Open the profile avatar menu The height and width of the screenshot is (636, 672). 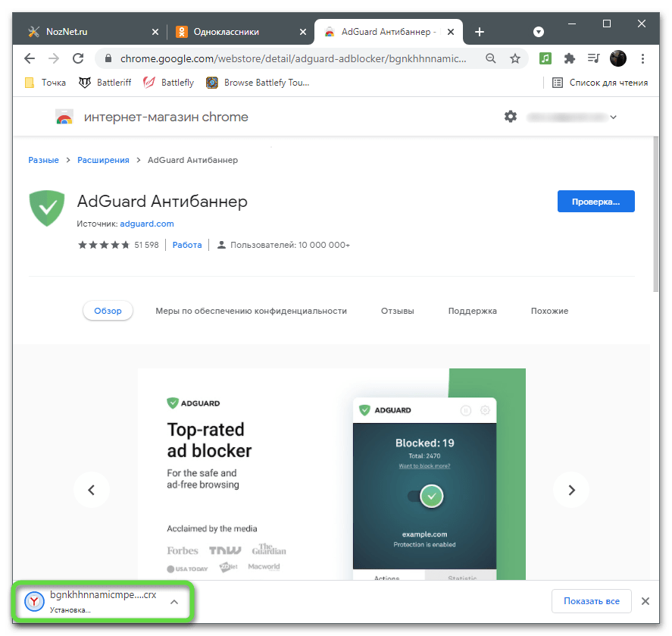(618, 58)
